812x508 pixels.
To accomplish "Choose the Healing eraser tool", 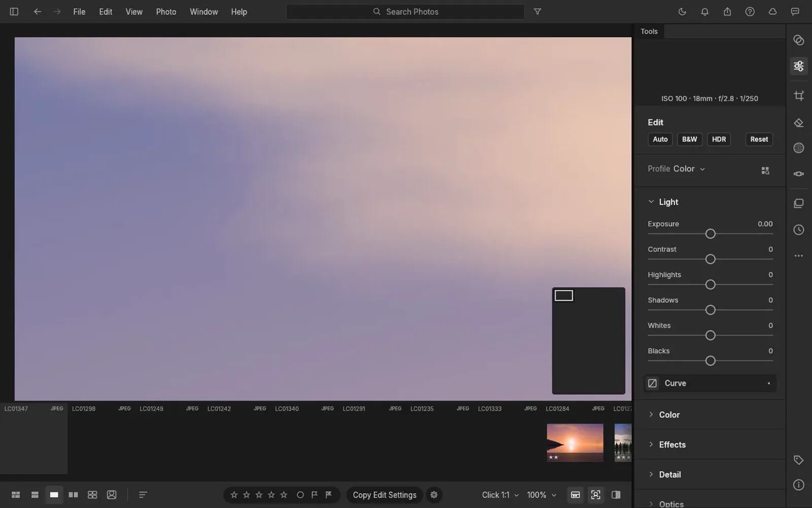I will tap(799, 122).
